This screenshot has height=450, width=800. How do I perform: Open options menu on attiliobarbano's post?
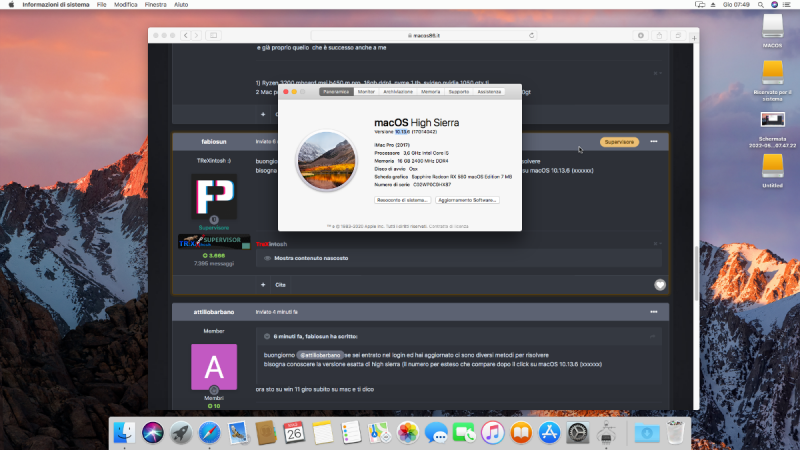coord(654,312)
